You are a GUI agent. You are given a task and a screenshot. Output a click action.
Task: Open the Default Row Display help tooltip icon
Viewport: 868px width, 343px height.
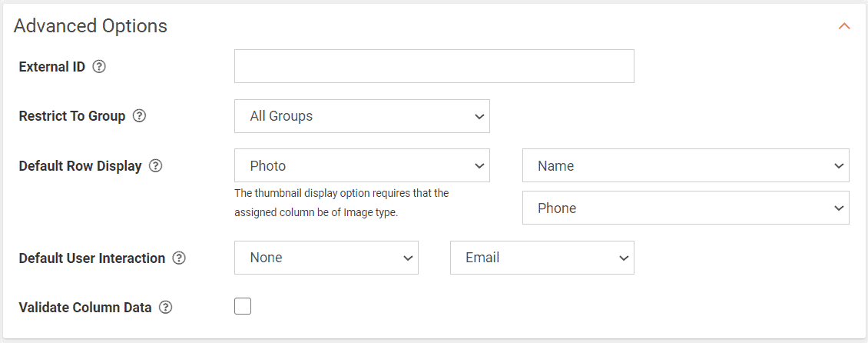(156, 165)
